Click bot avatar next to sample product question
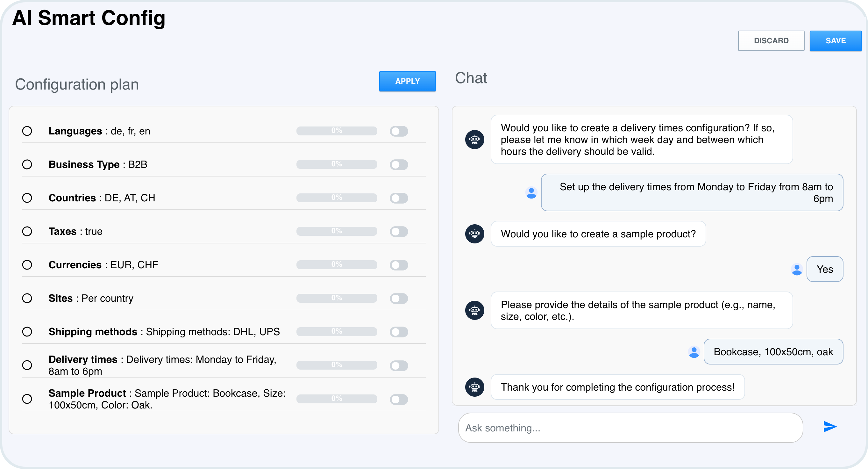This screenshot has height=469, width=868. pos(474,234)
